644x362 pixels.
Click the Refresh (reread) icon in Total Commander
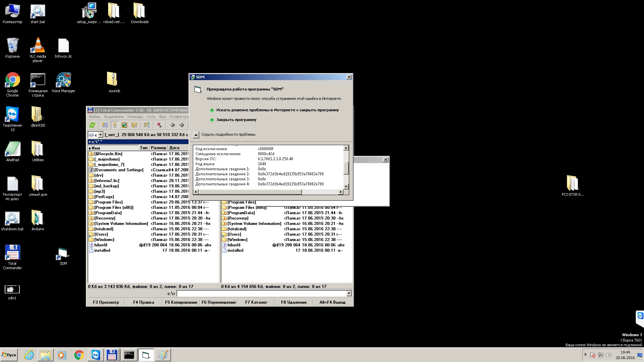pos(92,125)
